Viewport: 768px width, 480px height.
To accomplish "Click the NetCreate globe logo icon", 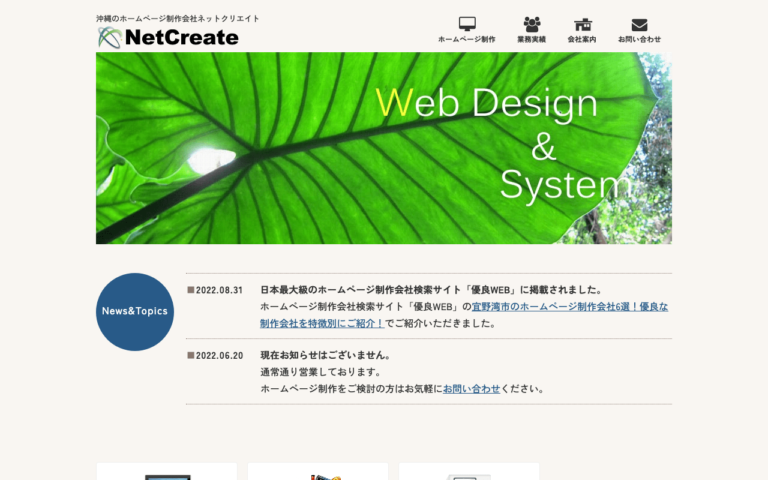I will (110, 38).
